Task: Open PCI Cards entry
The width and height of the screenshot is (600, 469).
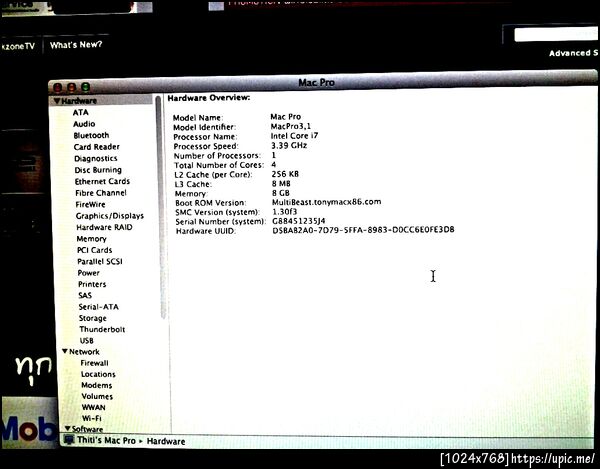Action: click(95, 250)
